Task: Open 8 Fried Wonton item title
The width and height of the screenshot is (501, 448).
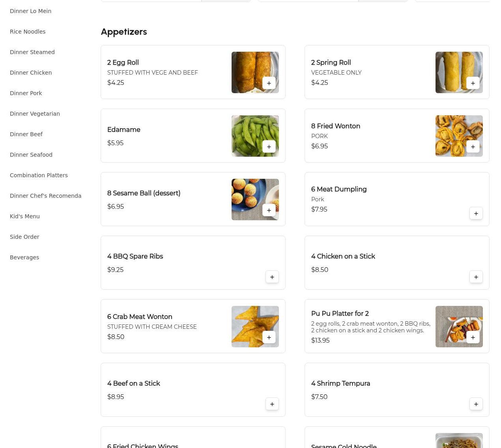Action: pyautogui.click(x=336, y=126)
